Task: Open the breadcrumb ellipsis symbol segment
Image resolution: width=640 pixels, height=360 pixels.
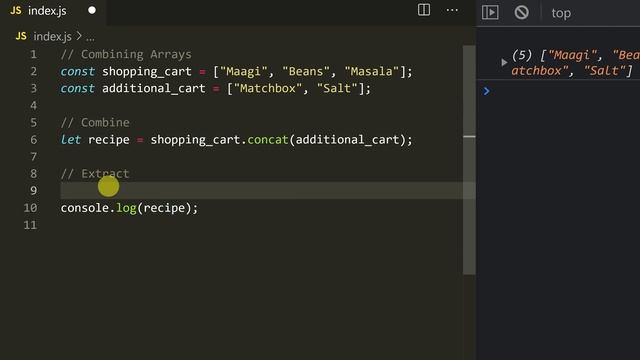Action: coord(90,38)
